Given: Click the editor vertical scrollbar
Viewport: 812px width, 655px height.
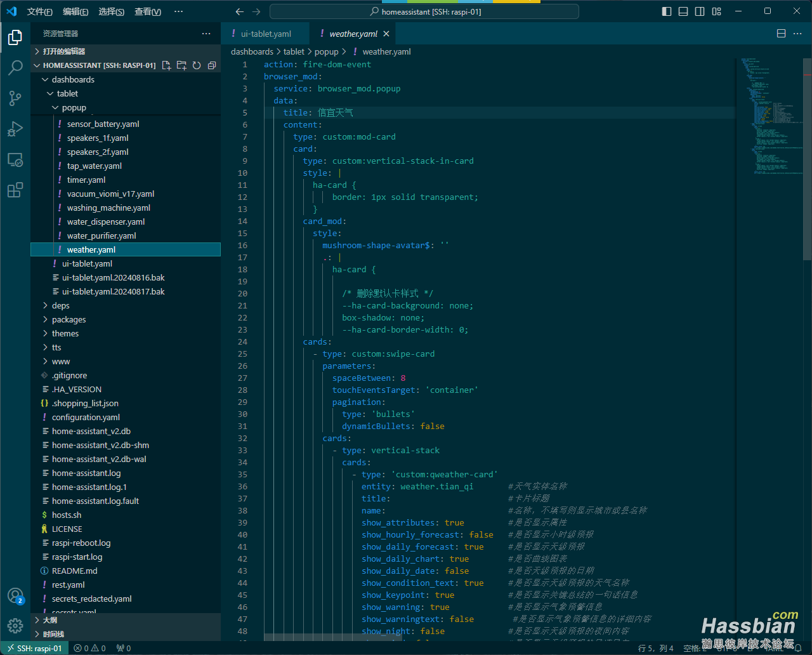Looking at the screenshot, I should tap(807, 159).
